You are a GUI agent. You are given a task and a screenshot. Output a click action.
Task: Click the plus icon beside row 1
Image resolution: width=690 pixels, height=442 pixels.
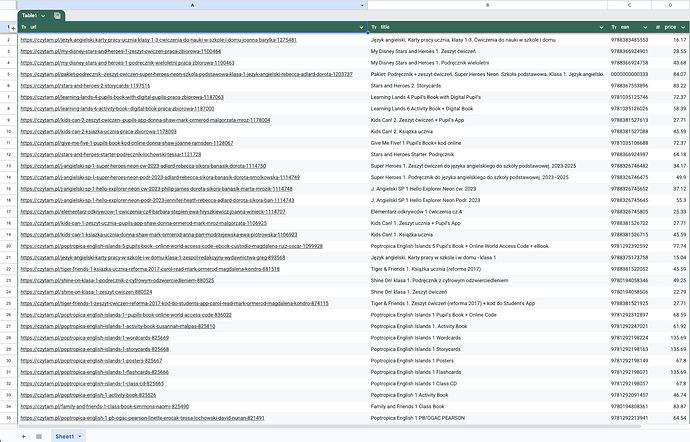click(x=13, y=28)
